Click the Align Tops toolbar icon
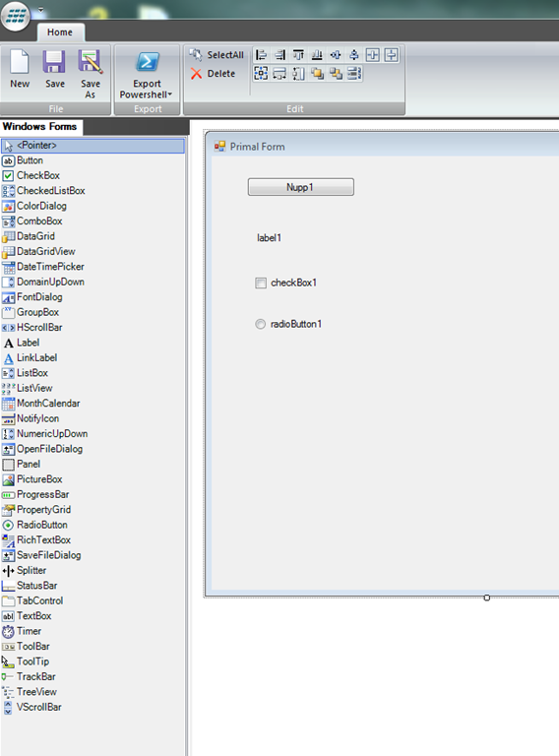This screenshot has width=559, height=756. 298,55
